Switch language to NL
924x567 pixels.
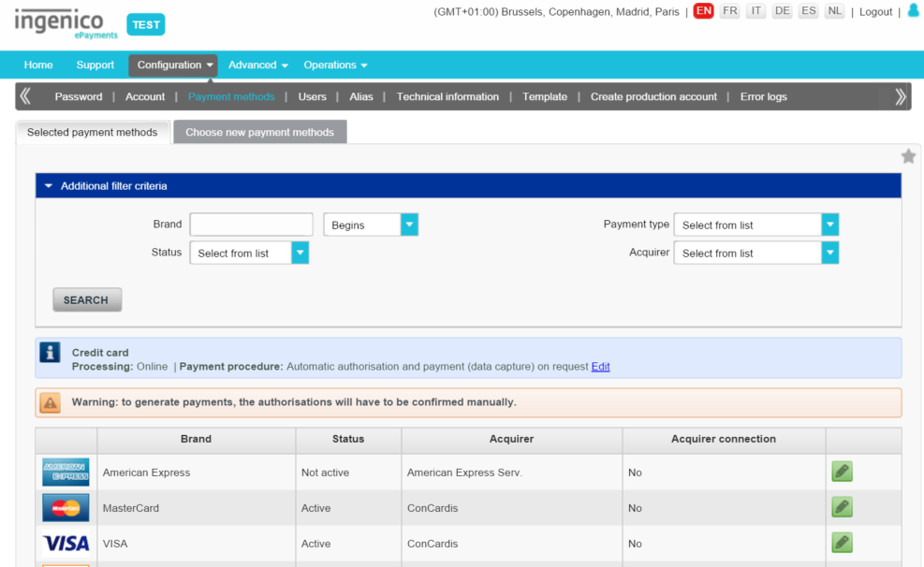[x=834, y=11]
